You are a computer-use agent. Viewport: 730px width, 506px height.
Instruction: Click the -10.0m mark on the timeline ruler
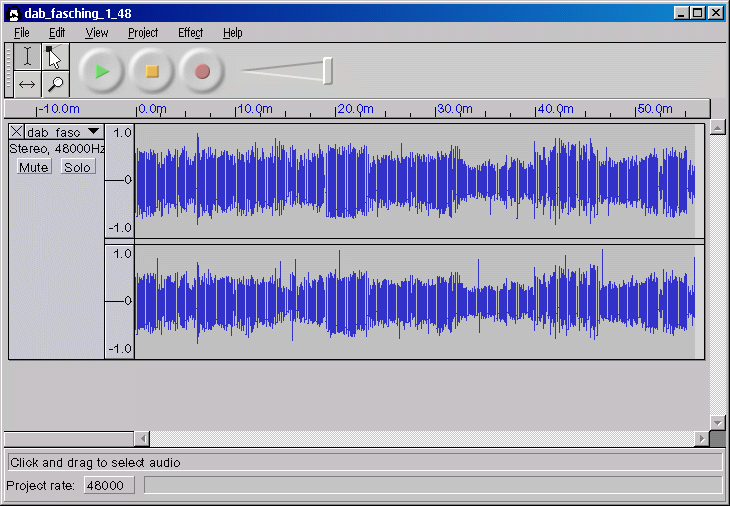tap(59, 108)
